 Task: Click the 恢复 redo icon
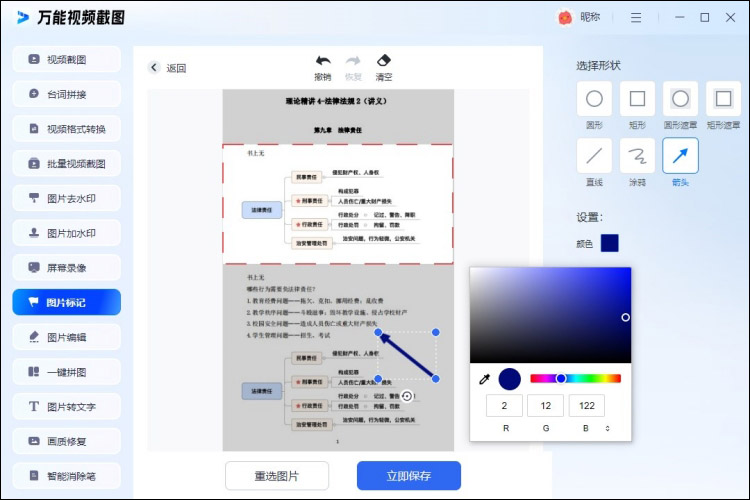point(353,61)
